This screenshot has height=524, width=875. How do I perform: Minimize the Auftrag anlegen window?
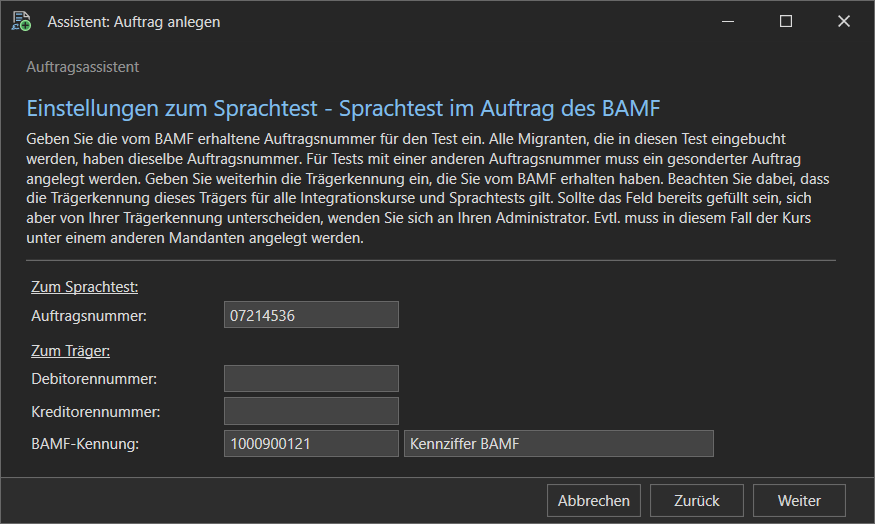pyautogui.click(x=727, y=21)
